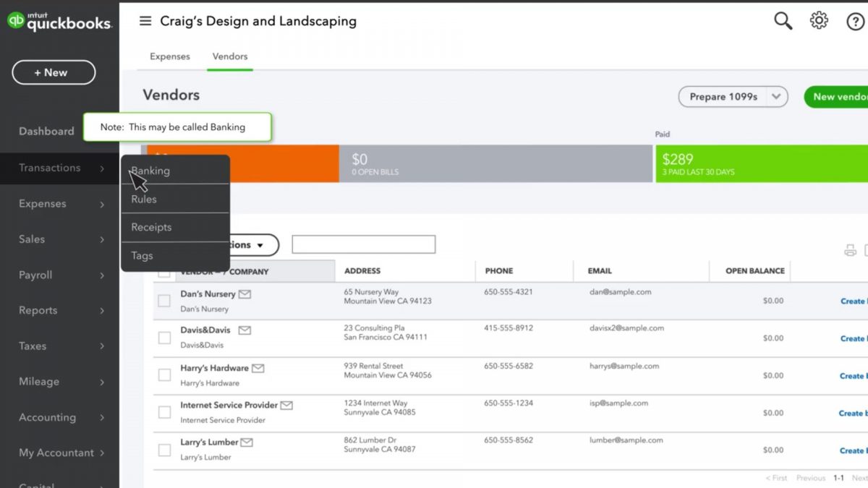Open Expenses in the left sidebar
The image size is (868, 488).
(x=42, y=204)
